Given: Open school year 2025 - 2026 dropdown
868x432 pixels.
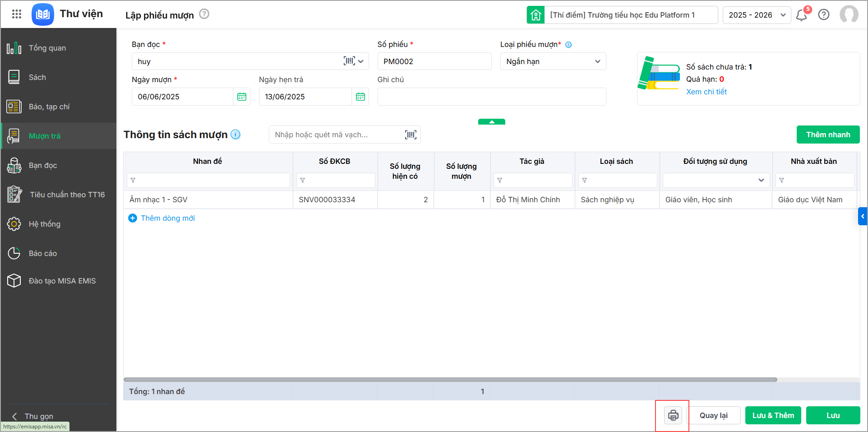Looking at the screenshot, I should (757, 15).
